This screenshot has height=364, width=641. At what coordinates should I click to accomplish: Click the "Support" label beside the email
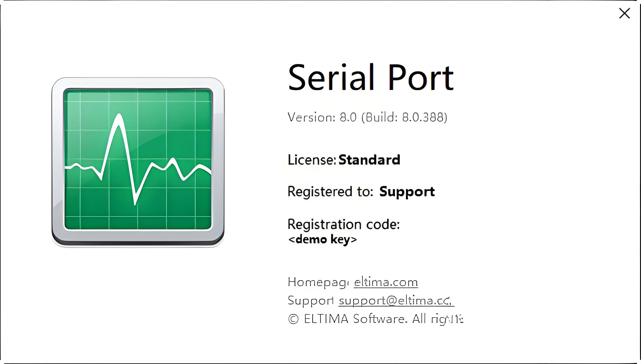tap(310, 301)
